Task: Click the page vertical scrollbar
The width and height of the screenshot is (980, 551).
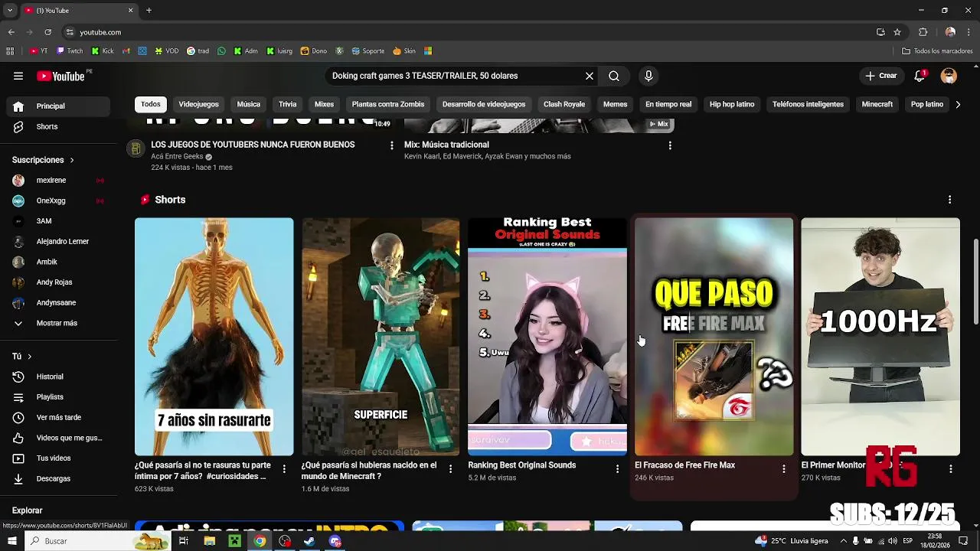Action: click(x=975, y=282)
